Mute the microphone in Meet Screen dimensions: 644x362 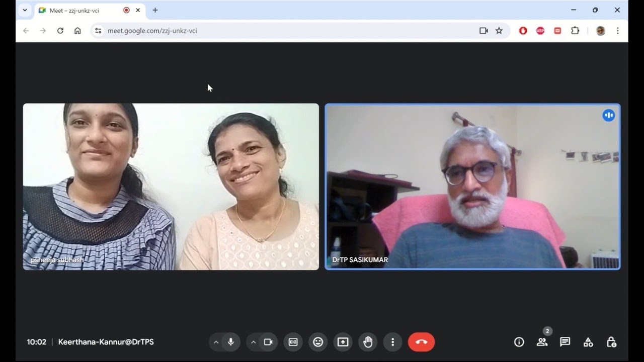point(231,342)
